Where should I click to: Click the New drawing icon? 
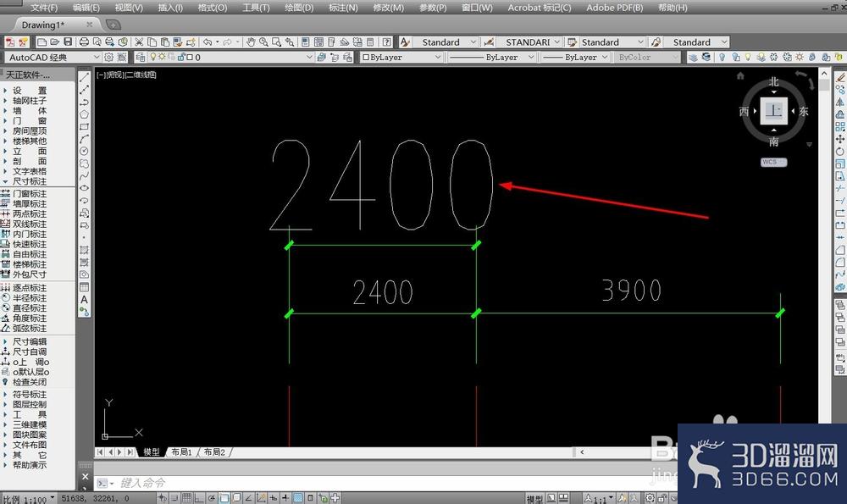(x=42, y=42)
